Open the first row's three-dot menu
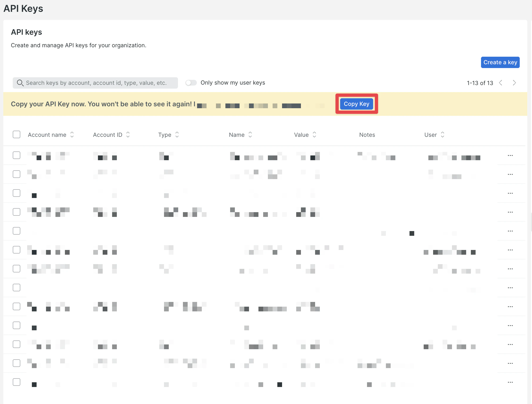The width and height of the screenshot is (532, 404). coord(510,155)
